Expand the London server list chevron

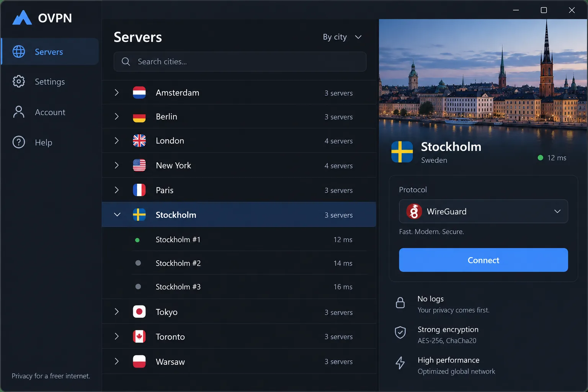[117, 140]
